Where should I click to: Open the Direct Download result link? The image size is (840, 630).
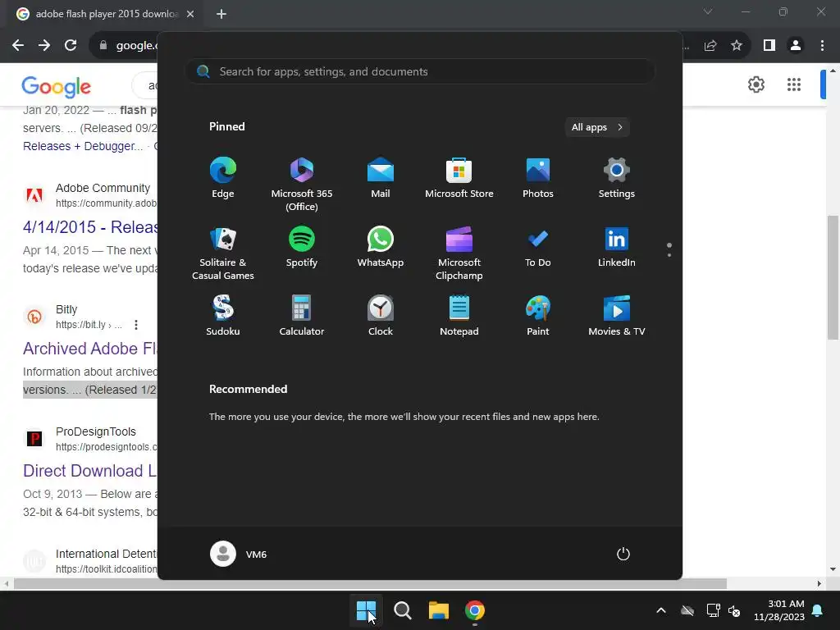click(90, 471)
